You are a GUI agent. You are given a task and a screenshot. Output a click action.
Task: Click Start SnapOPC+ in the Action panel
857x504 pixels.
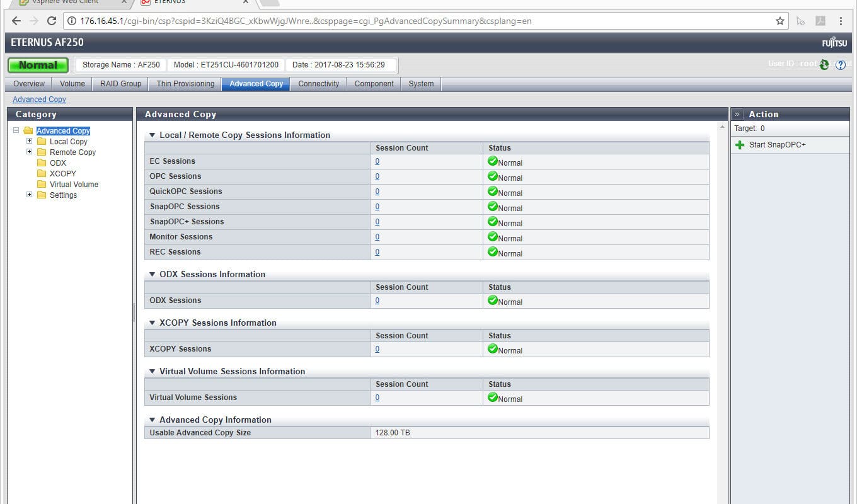point(778,145)
